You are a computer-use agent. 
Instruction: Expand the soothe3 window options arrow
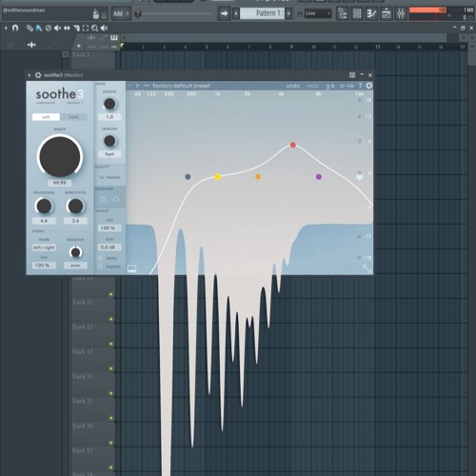click(x=30, y=75)
